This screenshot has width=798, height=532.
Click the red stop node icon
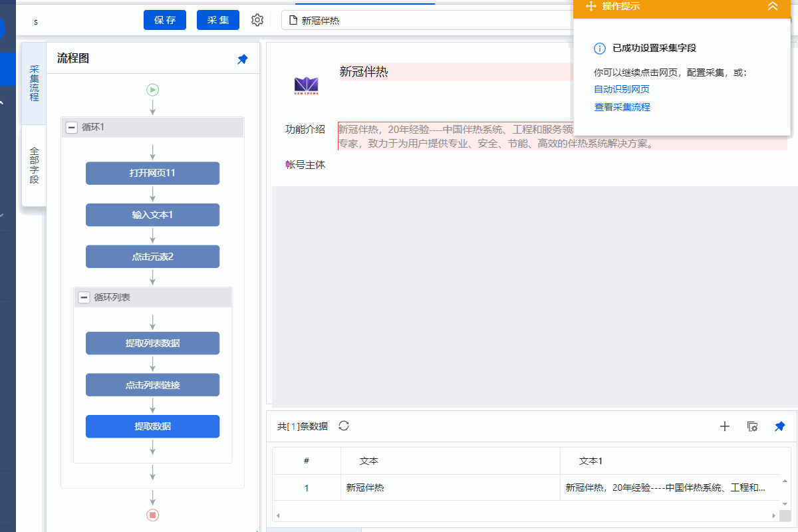(x=153, y=515)
